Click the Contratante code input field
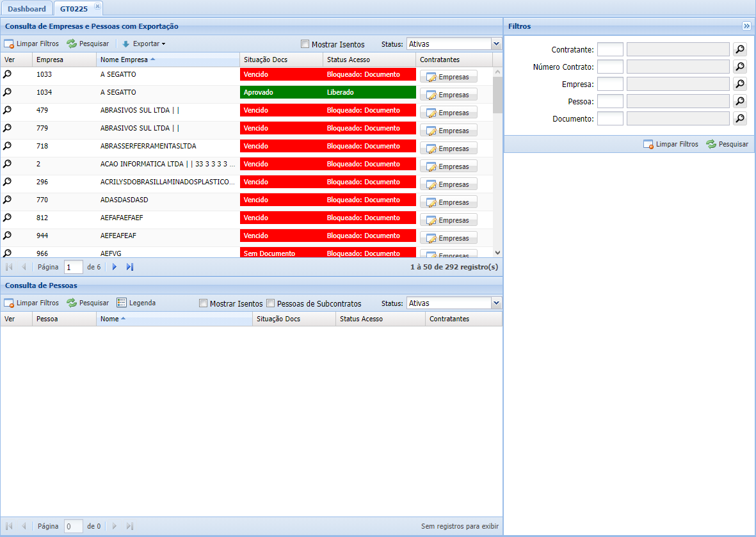The image size is (756, 537). (x=610, y=49)
